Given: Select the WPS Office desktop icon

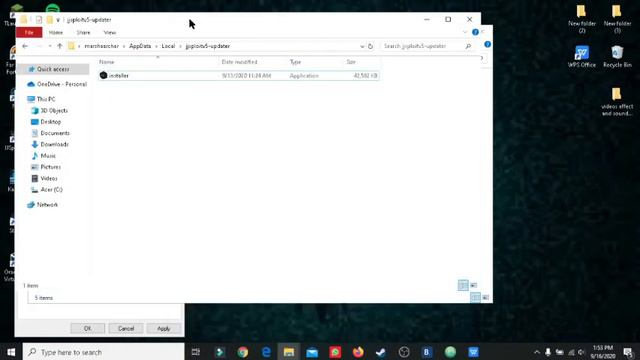Looking at the screenshot, I should 582,56.
